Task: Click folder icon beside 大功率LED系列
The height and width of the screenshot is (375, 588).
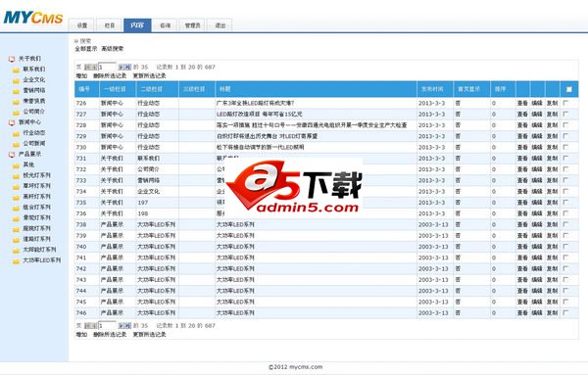Action: click(x=16, y=260)
